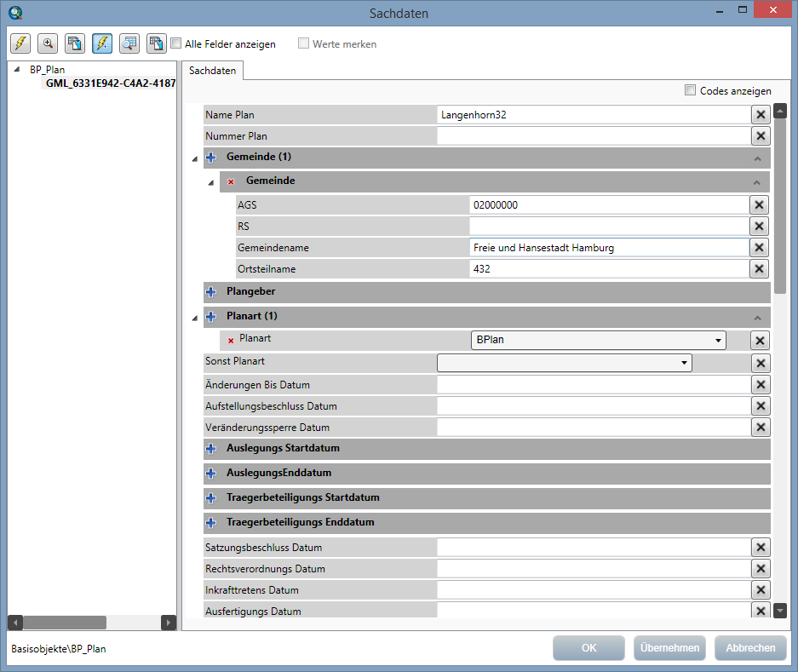Select the GML_6331E942 tree item

pyautogui.click(x=110, y=83)
